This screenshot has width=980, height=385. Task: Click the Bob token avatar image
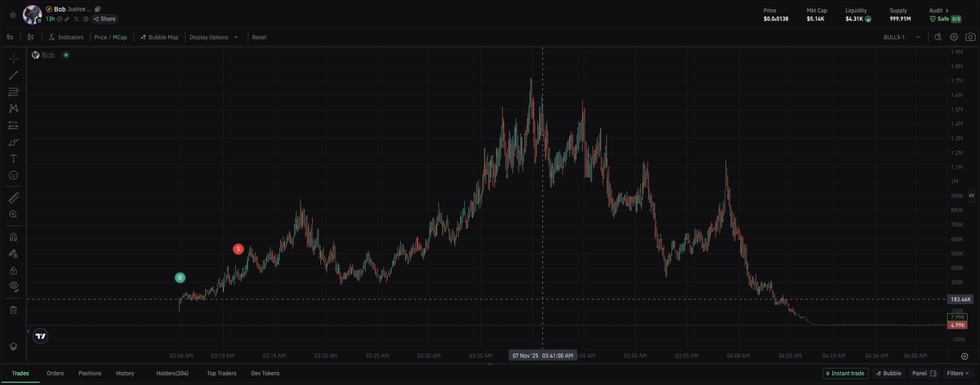coord(32,14)
